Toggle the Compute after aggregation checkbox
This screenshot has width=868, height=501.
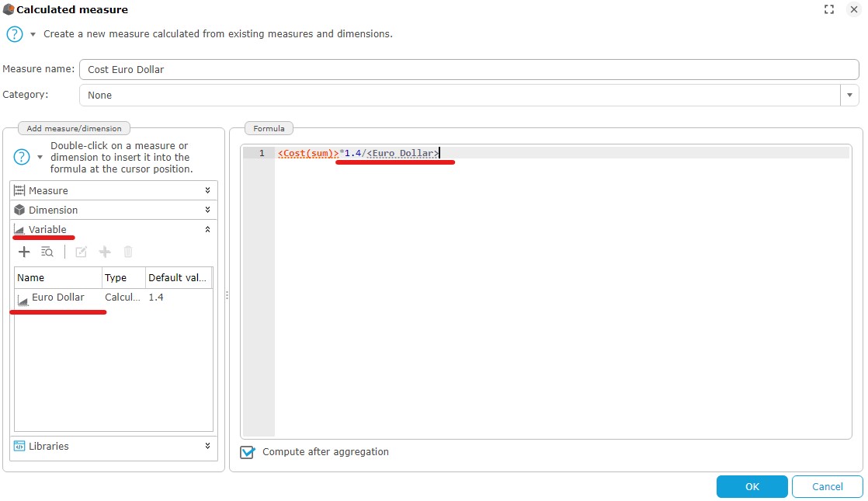pyautogui.click(x=247, y=452)
